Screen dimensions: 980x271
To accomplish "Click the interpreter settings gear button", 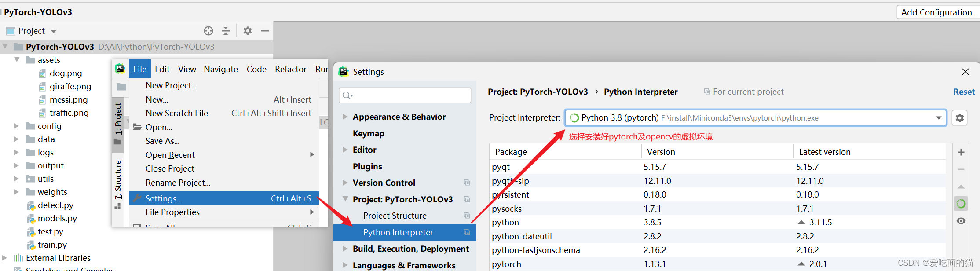I will point(960,118).
